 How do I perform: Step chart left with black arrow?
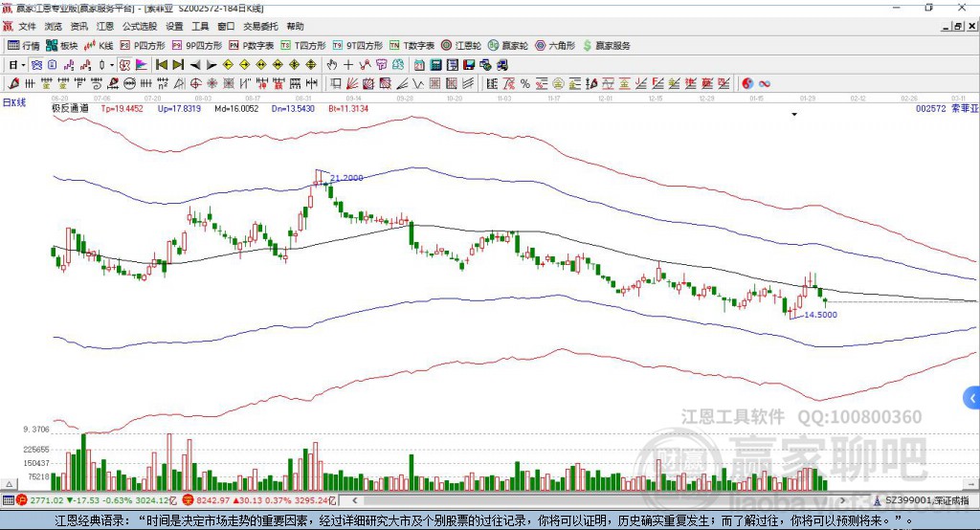[195, 65]
